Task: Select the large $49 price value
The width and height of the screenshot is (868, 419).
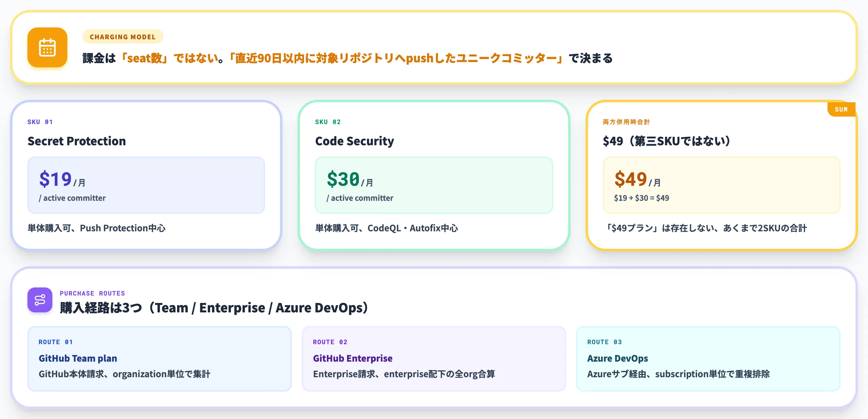Action: pyautogui.click(x=630, y=179)
